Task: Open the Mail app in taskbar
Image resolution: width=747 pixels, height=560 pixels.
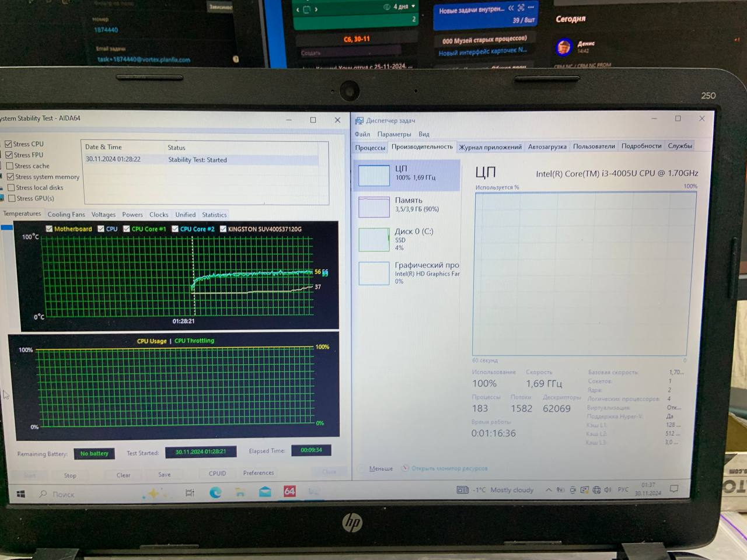Action: tap(265, 492)
